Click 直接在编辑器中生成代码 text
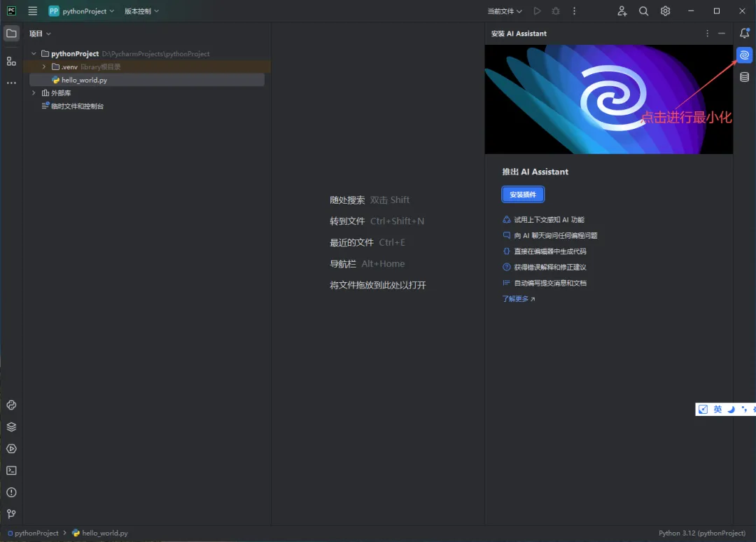Screen dimensions: 756x542 [x=550, y=251]
